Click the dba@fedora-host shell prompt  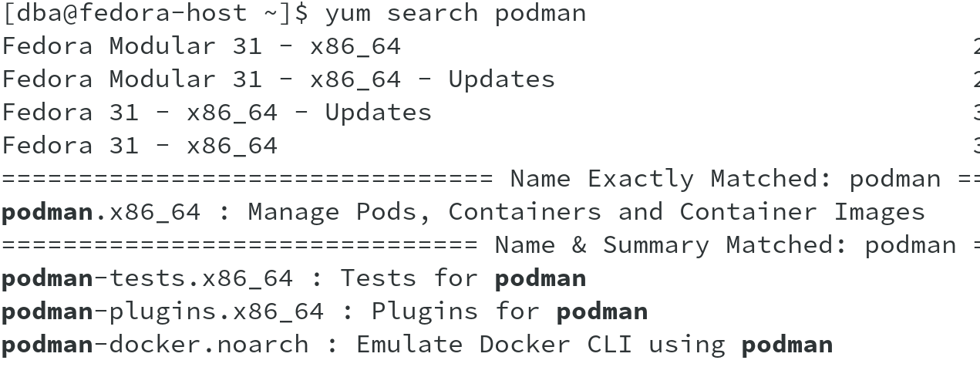154,13
